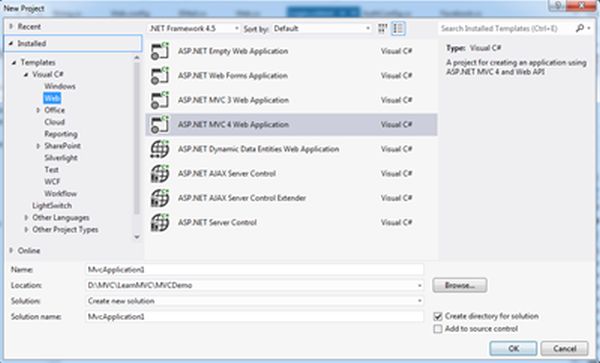
Task: Toggle Create directory for solution checkbox
Action: pos(438,316)
